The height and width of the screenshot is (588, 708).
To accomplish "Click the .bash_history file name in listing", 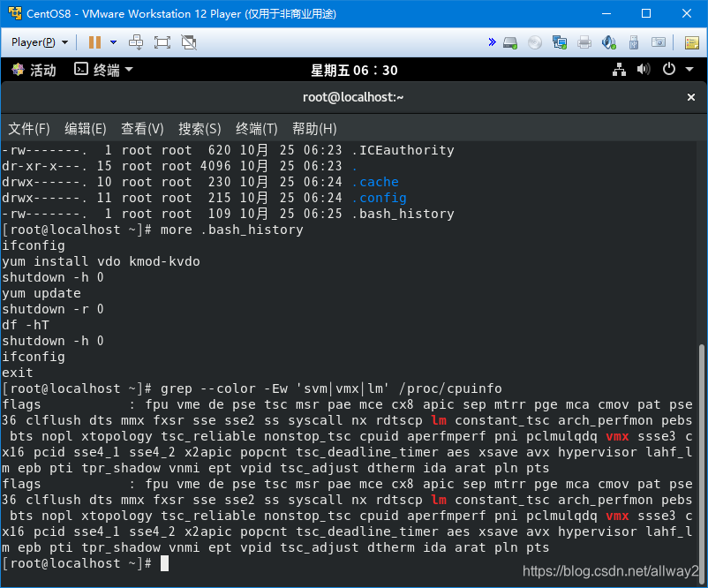I will (x=403, y=214).
